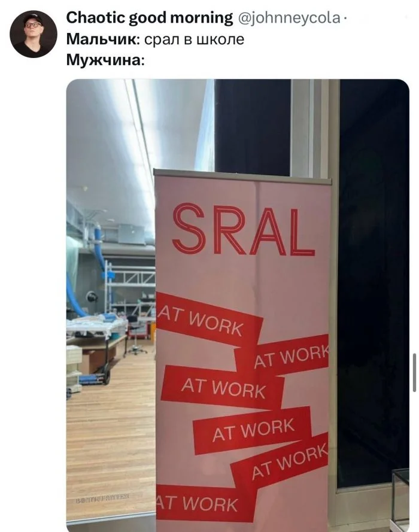
Task: Click the bold Мужчина: line
Action: point(105,60)
